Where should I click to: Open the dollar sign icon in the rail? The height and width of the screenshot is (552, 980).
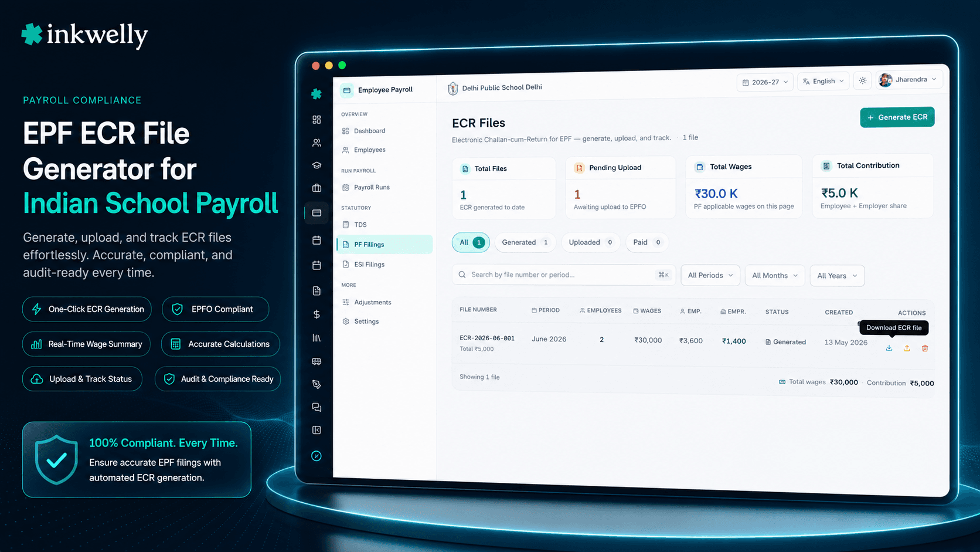317,314
